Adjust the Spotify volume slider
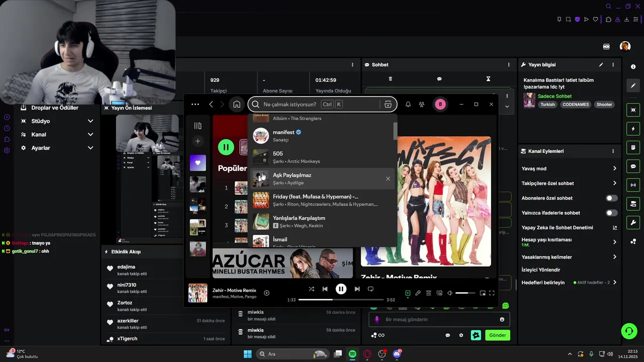The image size is (644, 362). pos(465,293)
